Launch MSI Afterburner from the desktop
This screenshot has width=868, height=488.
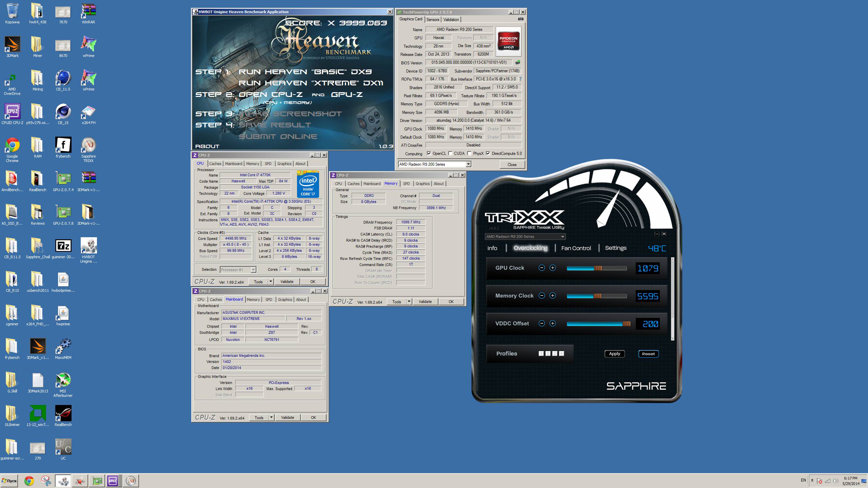(63, 385)
